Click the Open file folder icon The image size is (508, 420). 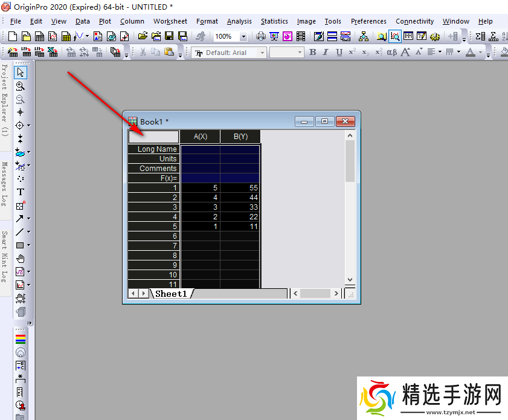142,36
